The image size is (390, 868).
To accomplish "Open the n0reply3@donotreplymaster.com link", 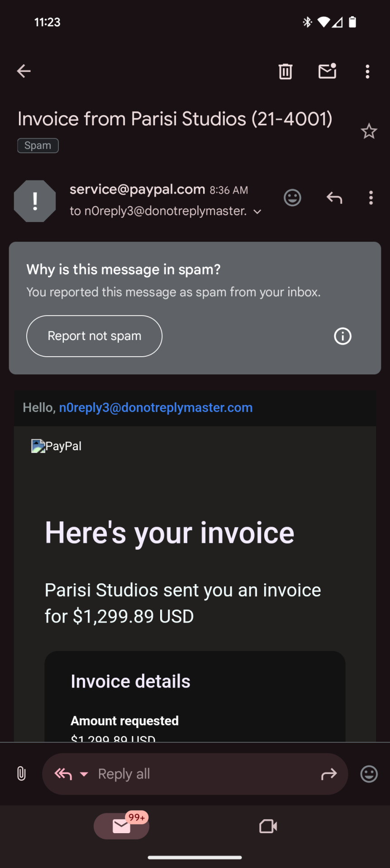I will click(156, 408).
